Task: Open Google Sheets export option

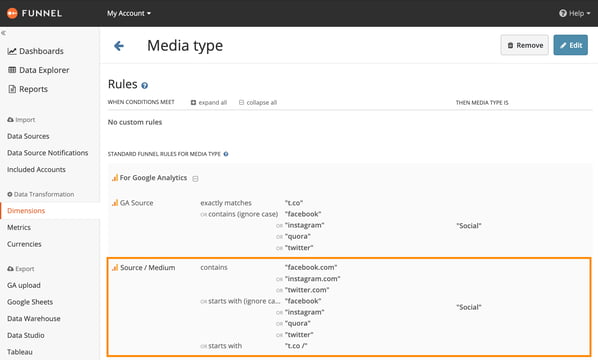Action: click(x=30, y=302)
